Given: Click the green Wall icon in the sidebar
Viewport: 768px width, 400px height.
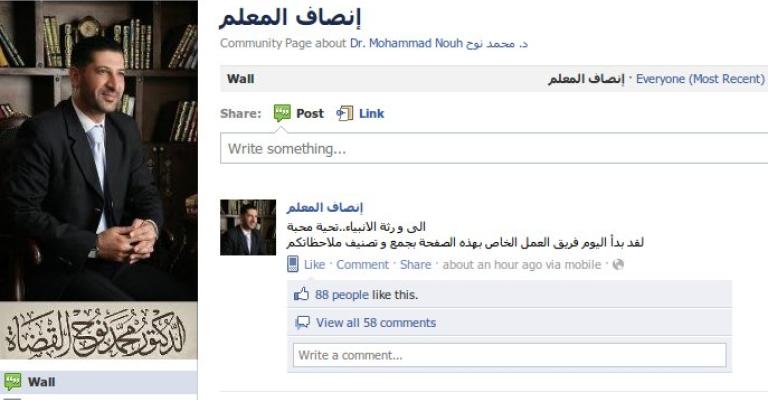Looking at the screenshot, I should point(13,381).
